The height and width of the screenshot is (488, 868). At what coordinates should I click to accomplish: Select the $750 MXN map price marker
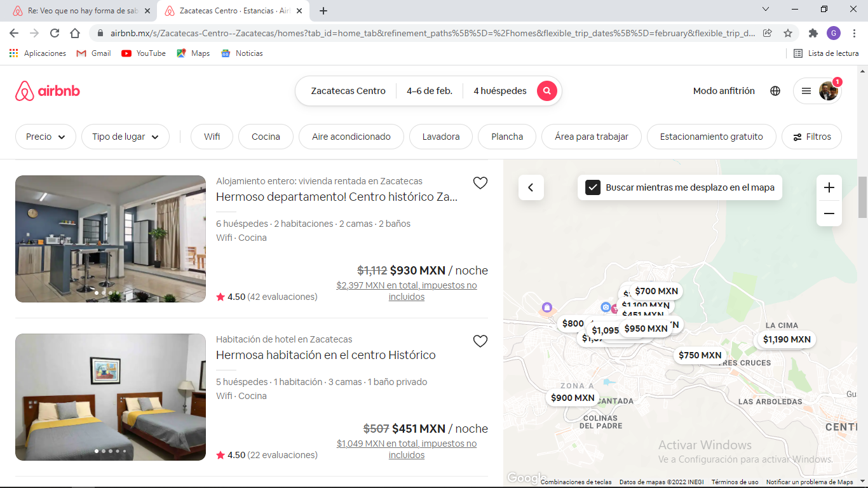[700, 355]
